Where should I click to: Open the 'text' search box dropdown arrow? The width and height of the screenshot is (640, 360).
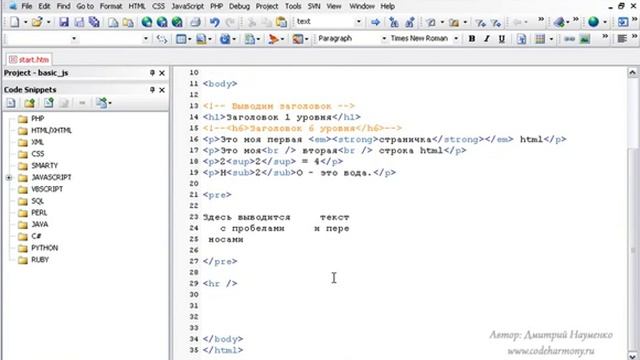[359, 22]
